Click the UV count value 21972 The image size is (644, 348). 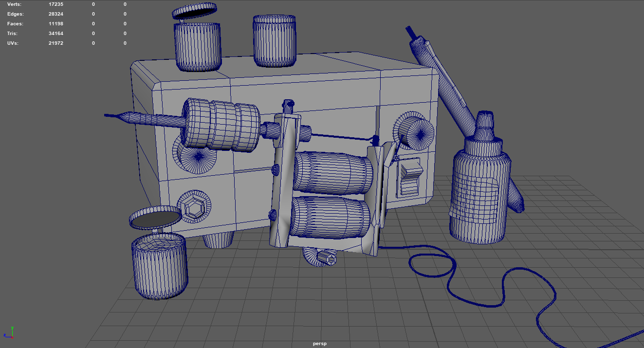pos(56,43)
